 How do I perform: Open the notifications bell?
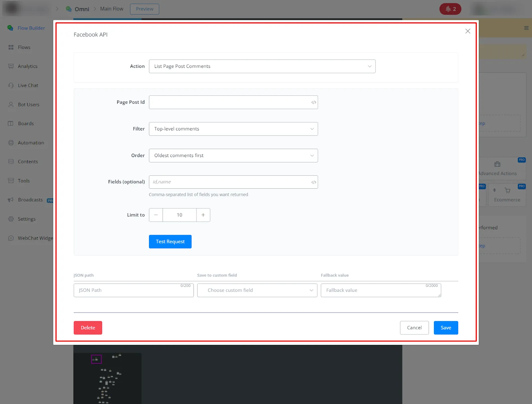tap(450, 9)
